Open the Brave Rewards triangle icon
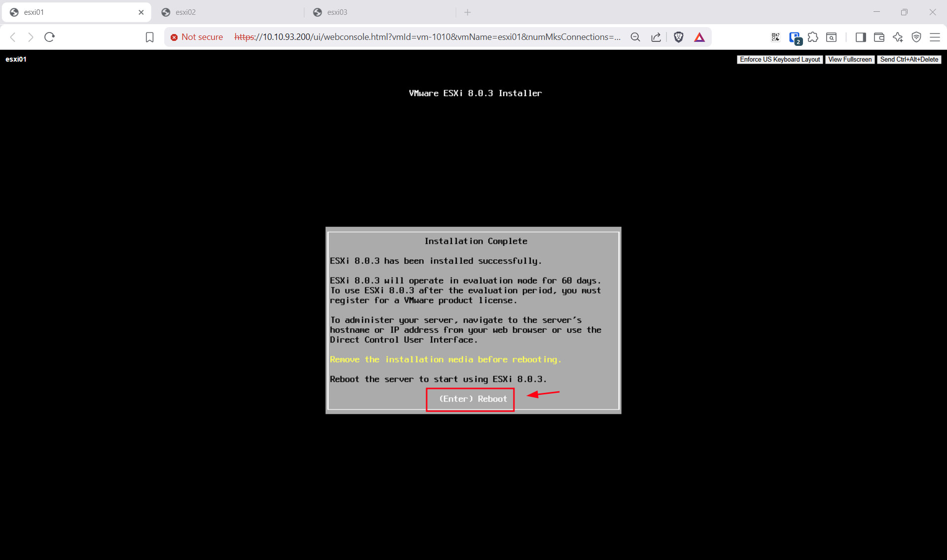Viewport: 947px width, 560px height. click(699, 37)
